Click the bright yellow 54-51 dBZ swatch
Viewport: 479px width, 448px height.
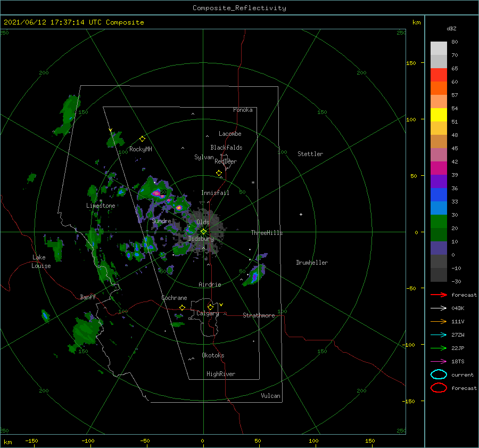tap(439, 115)
